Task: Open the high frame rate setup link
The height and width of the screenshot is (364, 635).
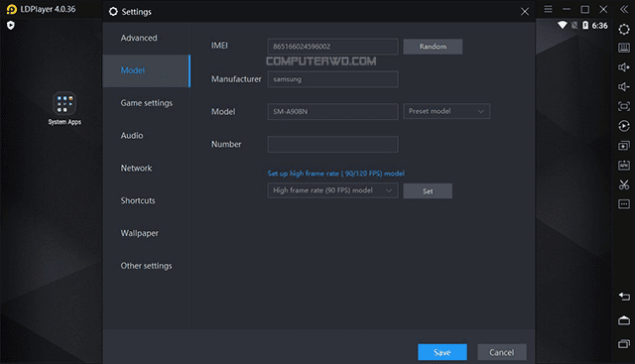Action: (335, 174)
